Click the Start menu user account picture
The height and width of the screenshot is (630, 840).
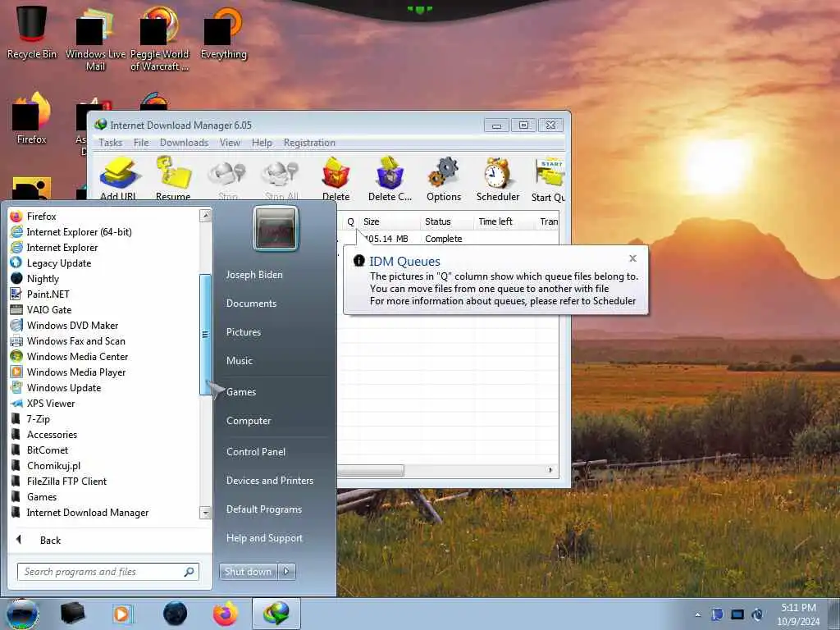(x=276, y=228)
